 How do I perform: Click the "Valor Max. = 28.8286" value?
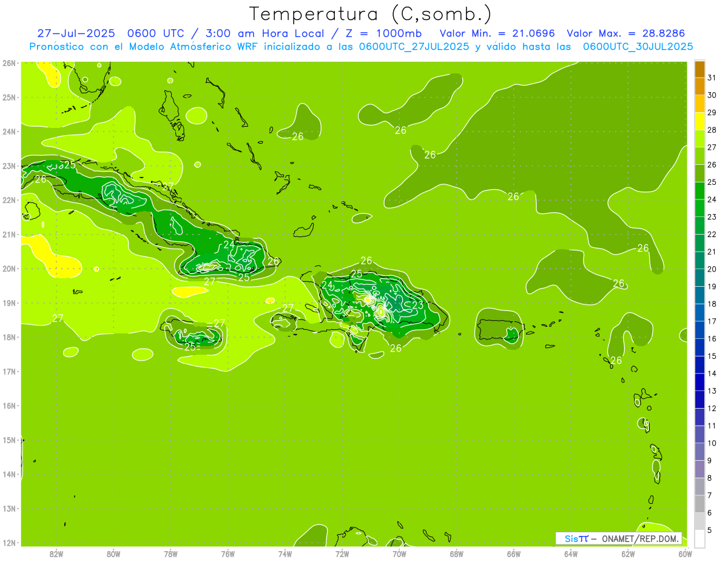point(625,33)
